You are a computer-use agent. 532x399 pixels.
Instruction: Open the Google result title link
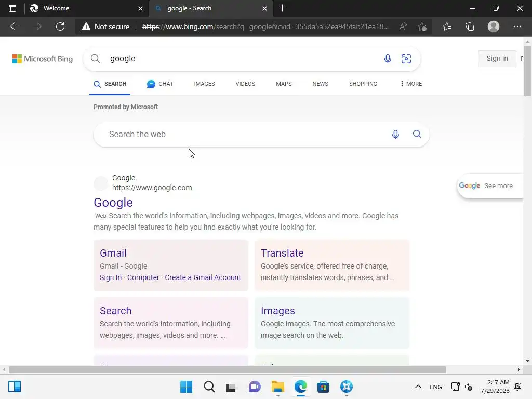pos(113,203)
